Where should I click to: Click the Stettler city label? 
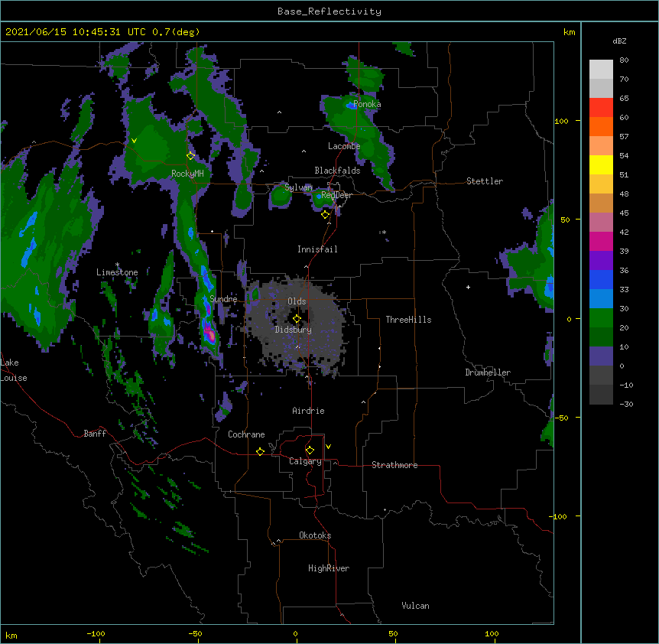click(x=485, y=181)
